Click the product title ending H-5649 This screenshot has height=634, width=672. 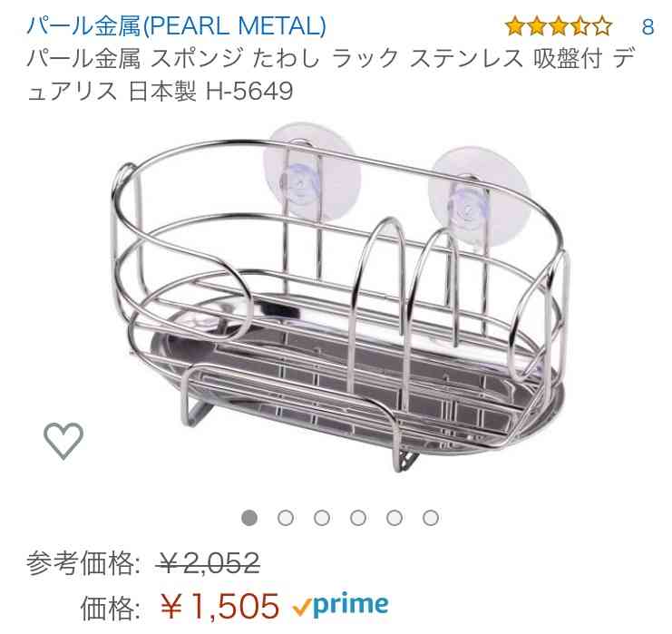click(x=330, y=74)
